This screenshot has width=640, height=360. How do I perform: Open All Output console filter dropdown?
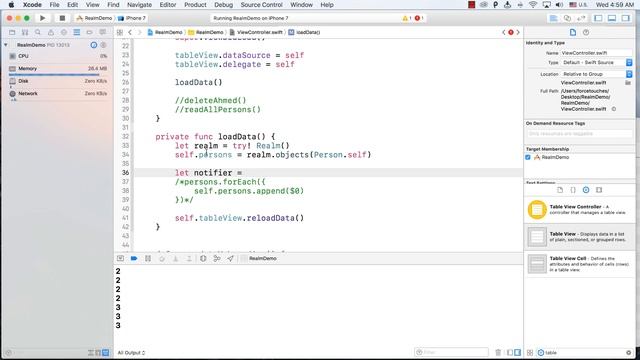coord(131,353)
